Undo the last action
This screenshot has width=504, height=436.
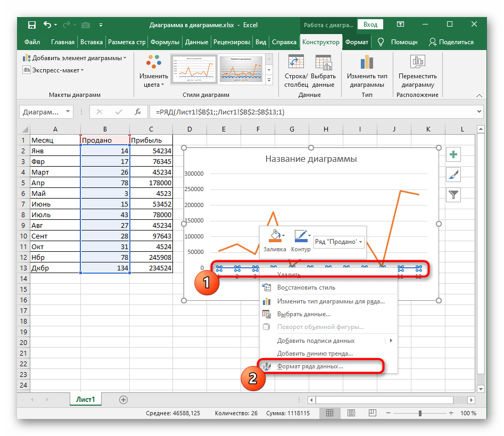tap(47, 24)
